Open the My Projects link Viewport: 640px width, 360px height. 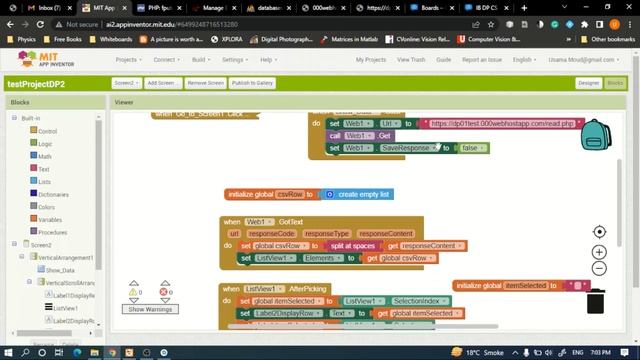pos(371,60)
